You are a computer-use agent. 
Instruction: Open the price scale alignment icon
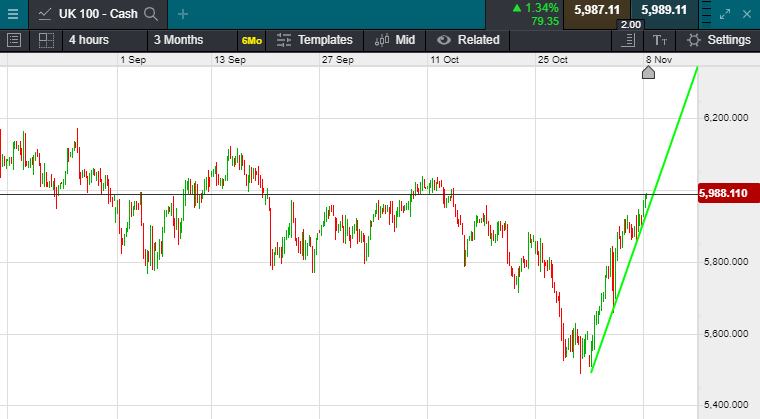tap(628, 40)
